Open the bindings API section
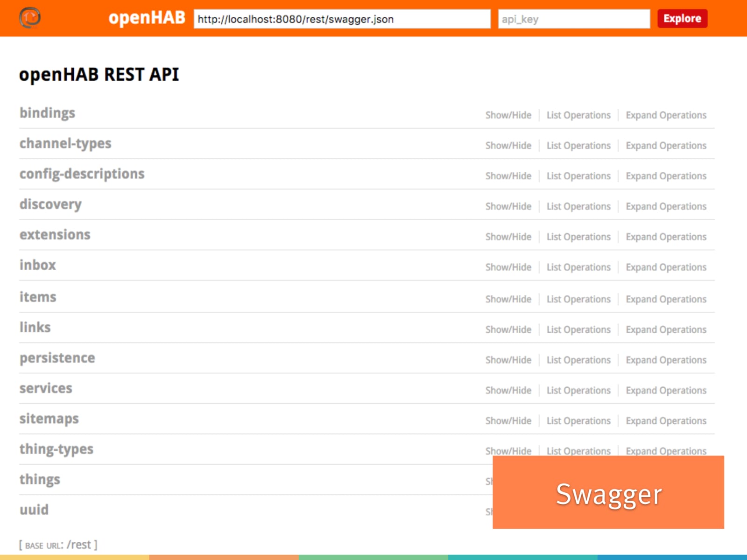Viewport: 747px width, 560px height. click(x=47, y=113)
